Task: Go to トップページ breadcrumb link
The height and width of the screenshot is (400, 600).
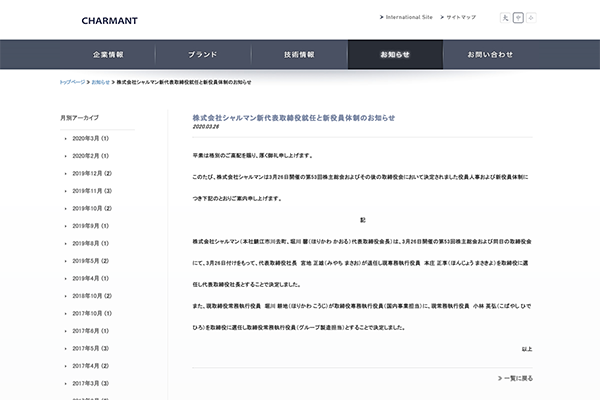Action: click(x=72, y=82)
